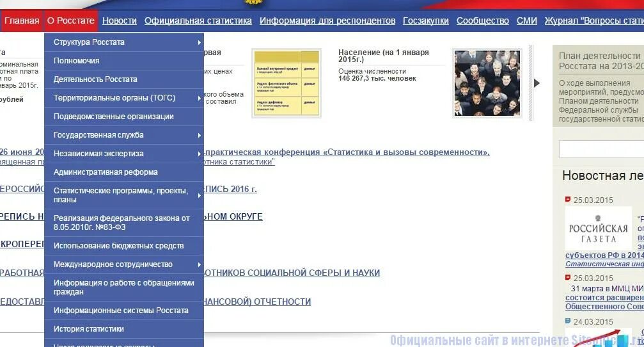Screen dimensions: 644x347
Task: Choose Подведомственные организации menu entry
Action: tap(124, 117)
